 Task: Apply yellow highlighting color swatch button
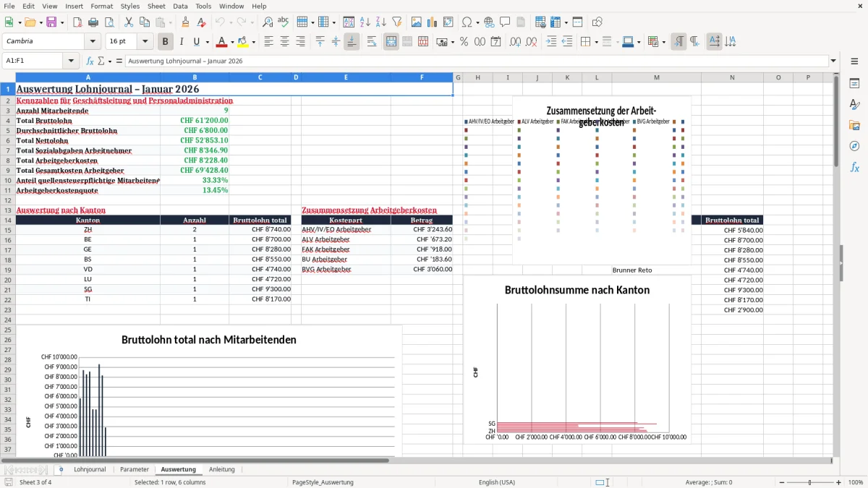coord(242,42)
